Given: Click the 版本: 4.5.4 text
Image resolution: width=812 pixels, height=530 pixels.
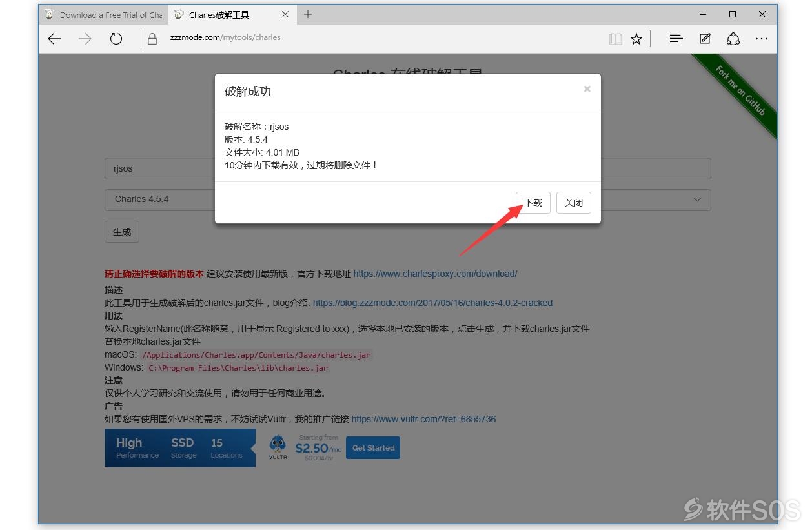Looking at the screenshot, I should pos(246,139).
